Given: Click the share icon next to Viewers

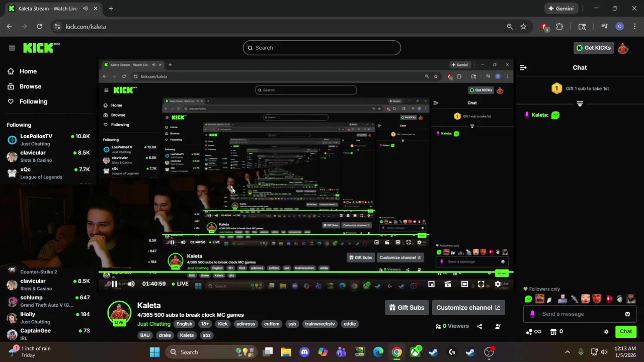Looking at the screenshot, I should tap(479, 326).
